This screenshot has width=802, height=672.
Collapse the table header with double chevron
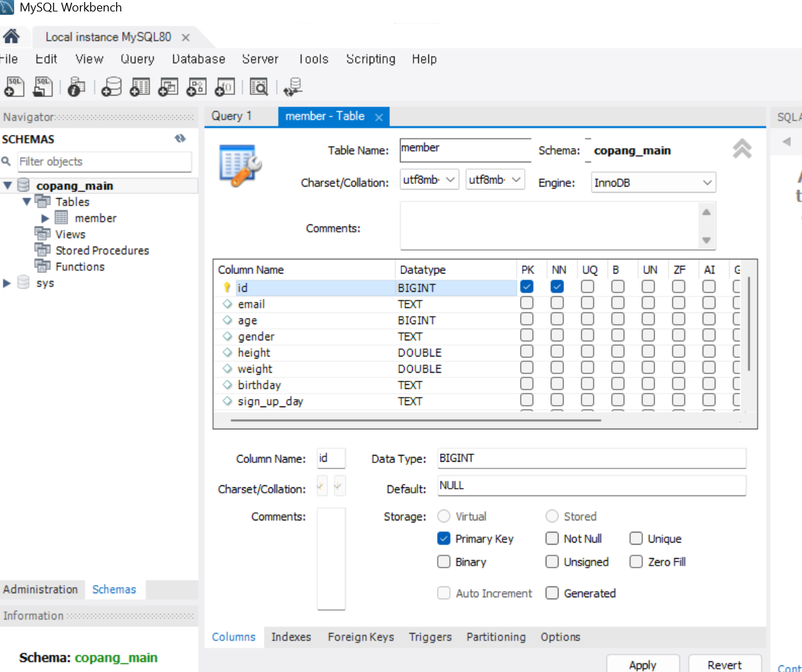coord(742,149)
